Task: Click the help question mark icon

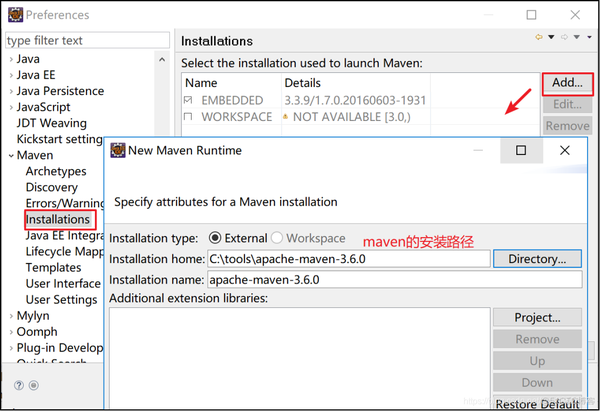Action: (x=19, y=385)
